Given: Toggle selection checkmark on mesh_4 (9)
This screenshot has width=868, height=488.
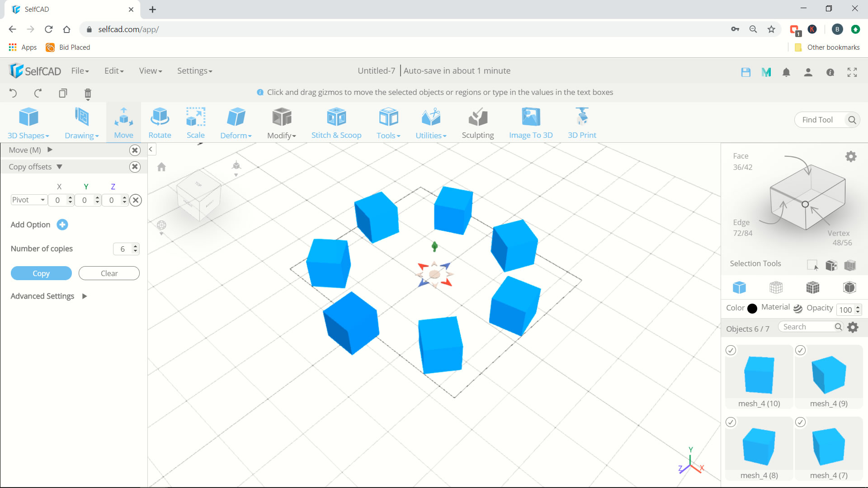Looking at the screenshot, I should click(x=801, y=350).
